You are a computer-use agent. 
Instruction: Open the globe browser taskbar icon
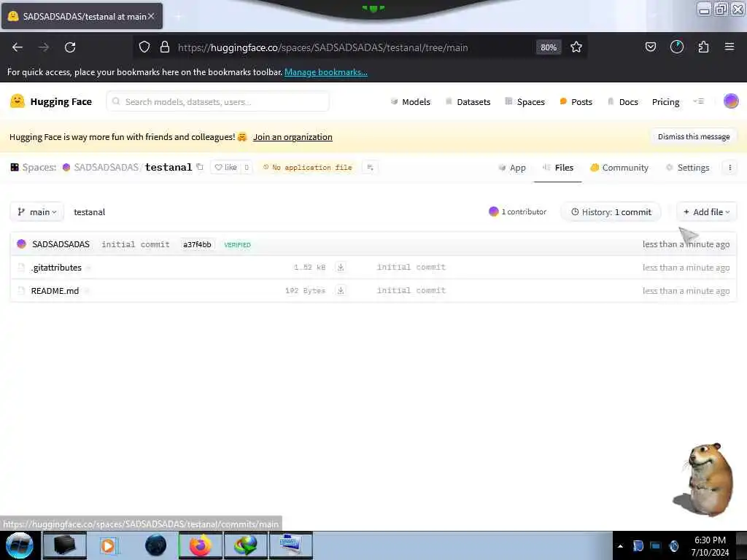coord(155,545)
